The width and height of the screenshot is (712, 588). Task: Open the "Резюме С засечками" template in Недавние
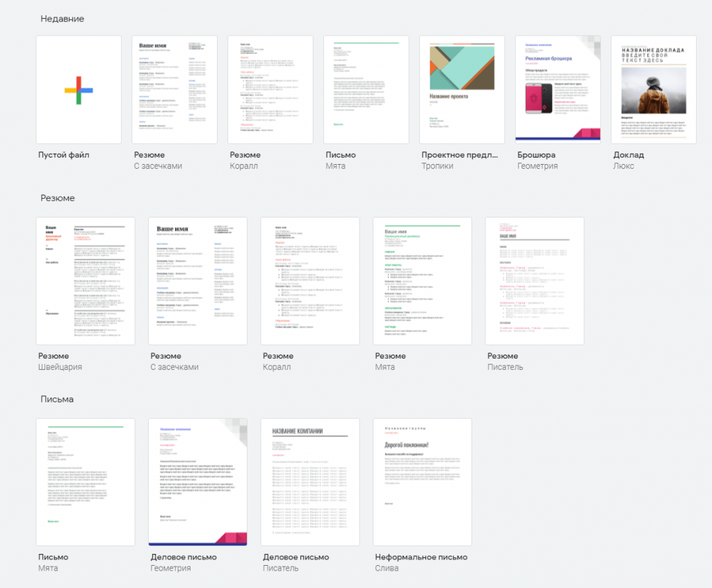tap(174, 89)
